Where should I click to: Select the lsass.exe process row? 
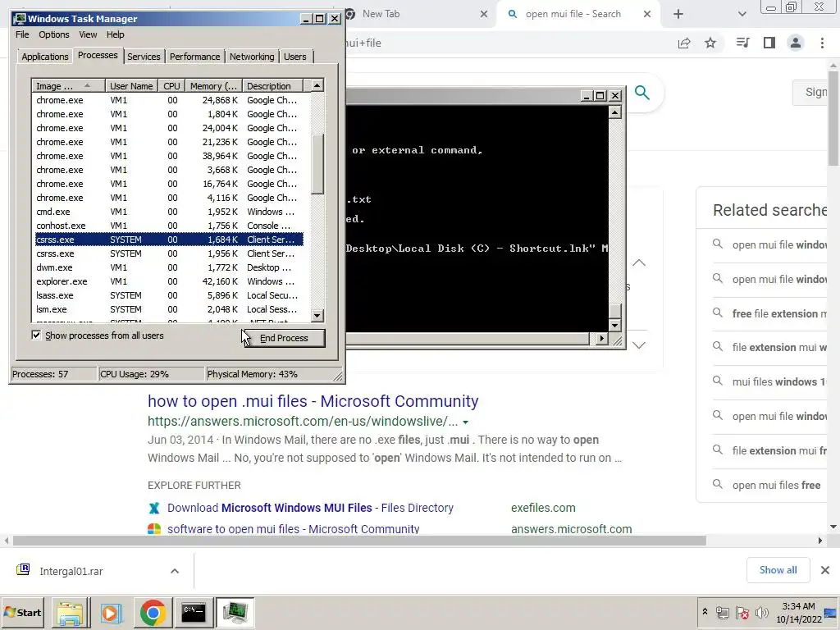coord(169,295)
